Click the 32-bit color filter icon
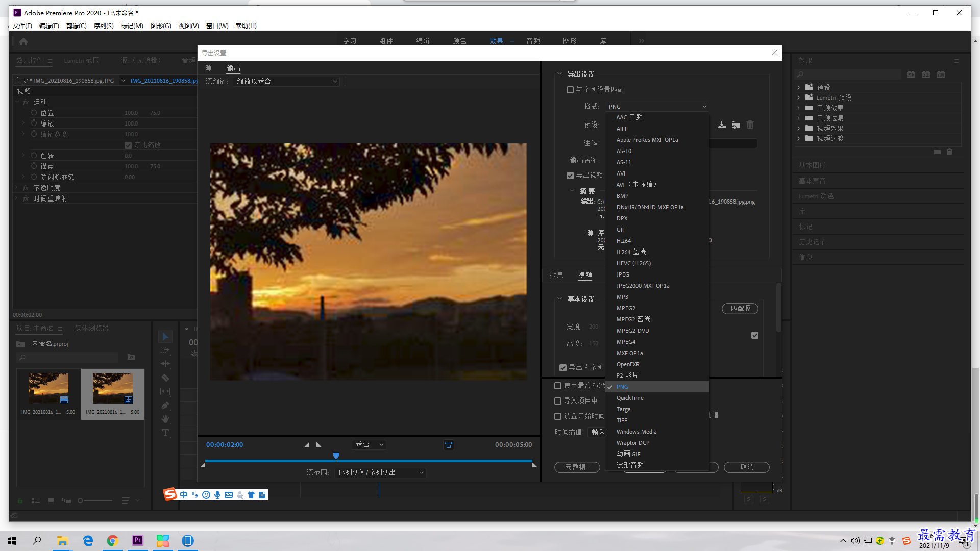The width and height of the screenshot is (980, 551). point(926,74)
